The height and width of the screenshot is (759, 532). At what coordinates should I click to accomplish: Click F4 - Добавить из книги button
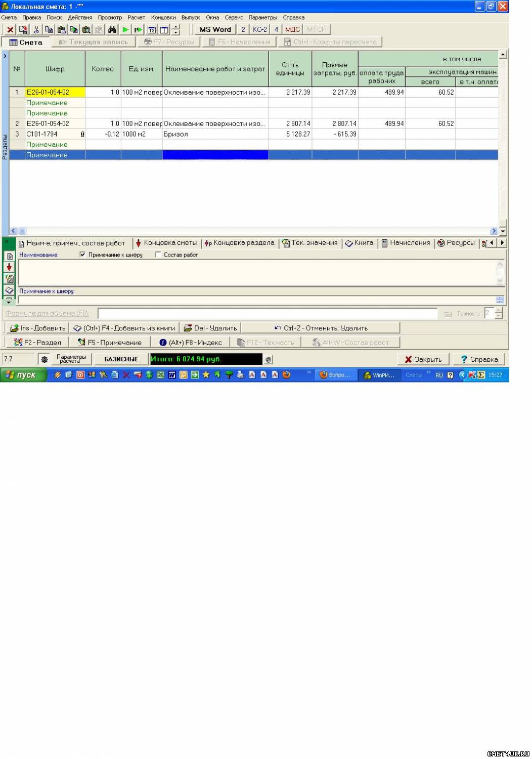click(124, 328)
